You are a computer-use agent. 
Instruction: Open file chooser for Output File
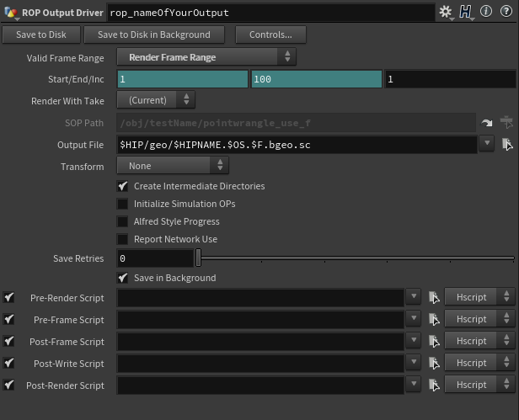tap(507, 144)
